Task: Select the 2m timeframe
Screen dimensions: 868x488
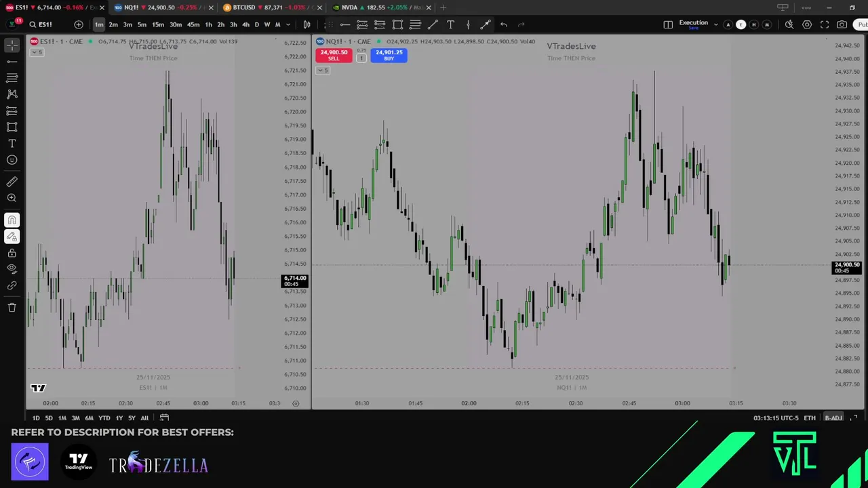Action: pos(113,24)
